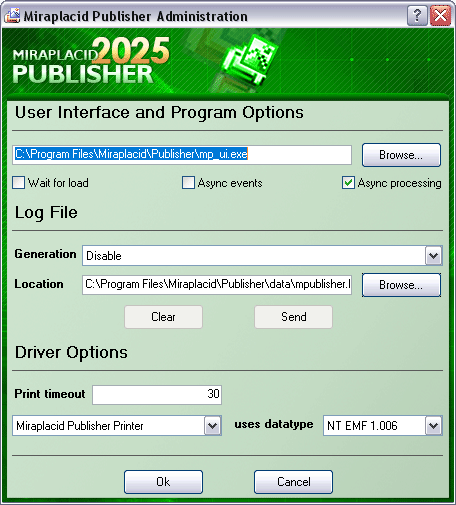Toggle the Async events checkbox

click(x=188, y=183)
